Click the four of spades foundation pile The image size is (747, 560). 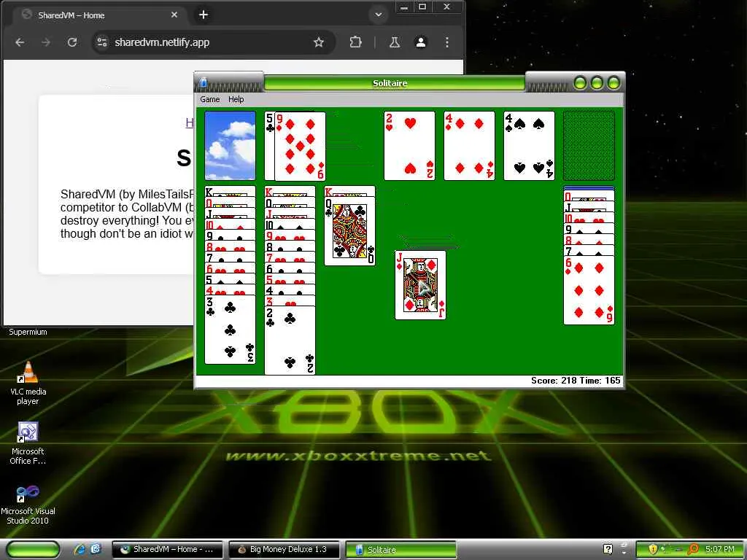pos(530,146)
